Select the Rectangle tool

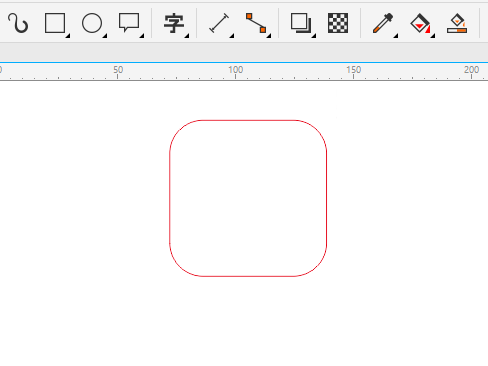coord(55,23)
